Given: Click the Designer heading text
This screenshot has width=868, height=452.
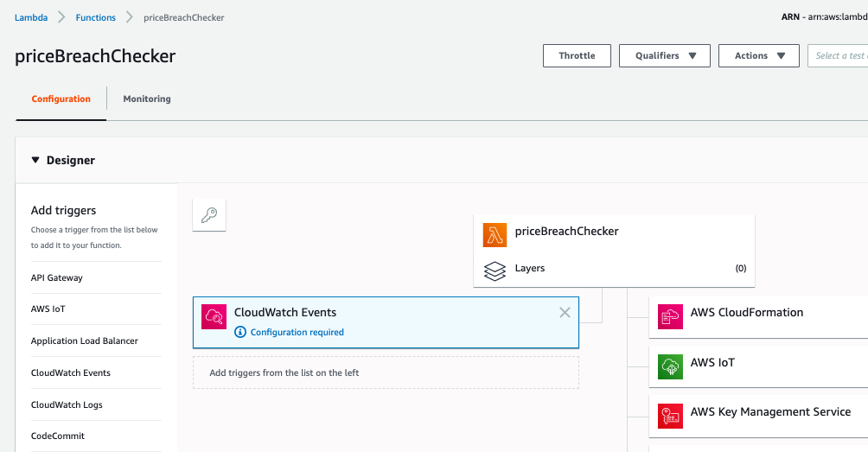Looking at the screenshot, I should click(x=71, y=161).
